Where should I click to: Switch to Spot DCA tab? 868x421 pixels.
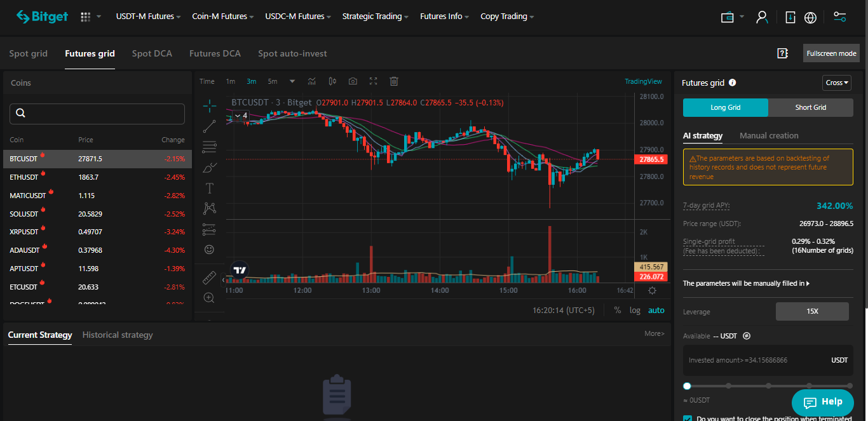(x=152, y=53)
